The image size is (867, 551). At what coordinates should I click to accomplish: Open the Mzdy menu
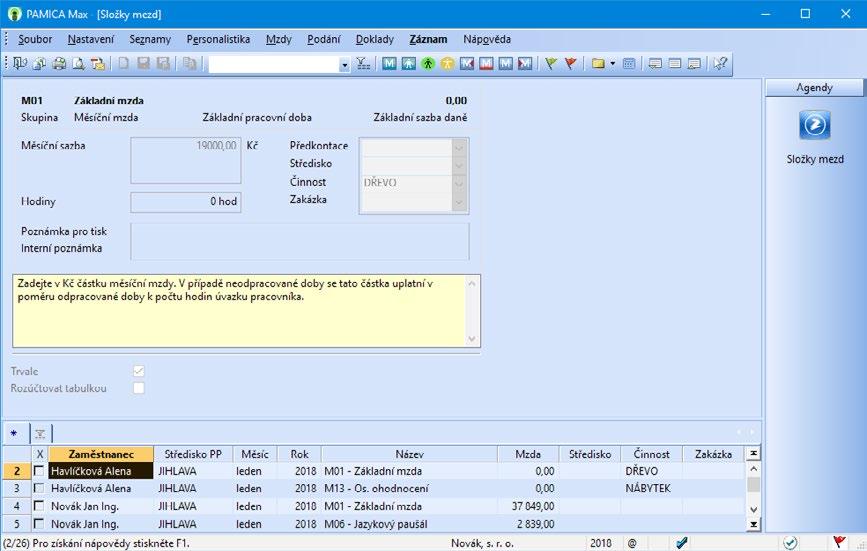[278, 39]
